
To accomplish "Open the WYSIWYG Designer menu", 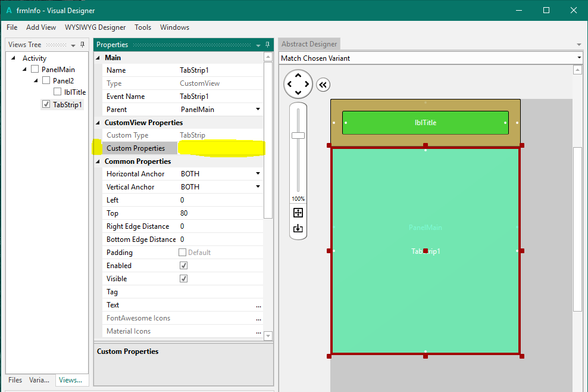I will point(95,27).
